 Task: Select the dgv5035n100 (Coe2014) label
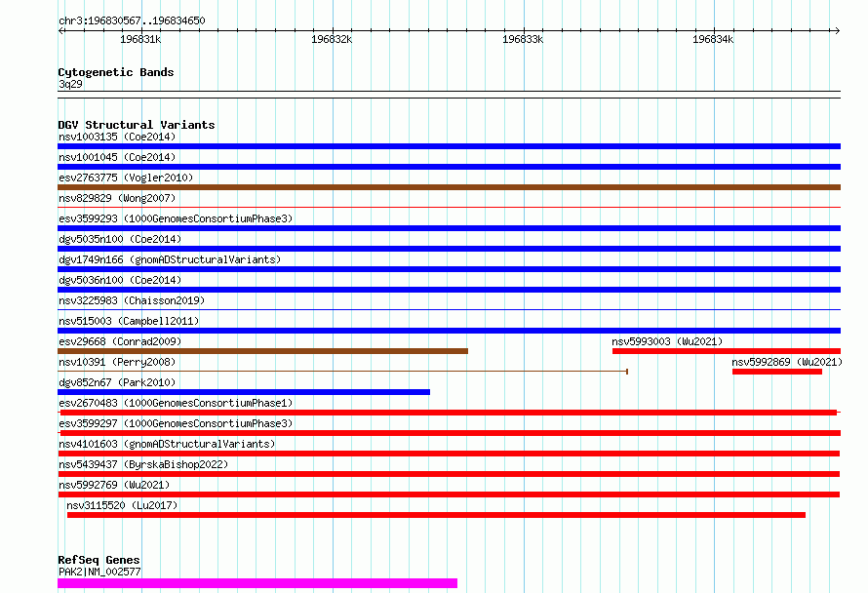point(120,239)
